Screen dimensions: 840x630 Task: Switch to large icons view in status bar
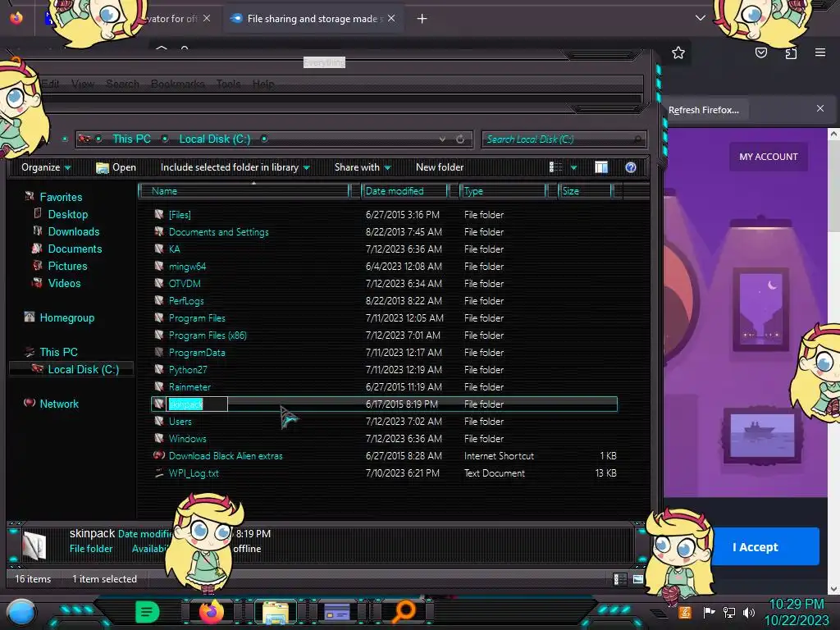click(637, 579)
